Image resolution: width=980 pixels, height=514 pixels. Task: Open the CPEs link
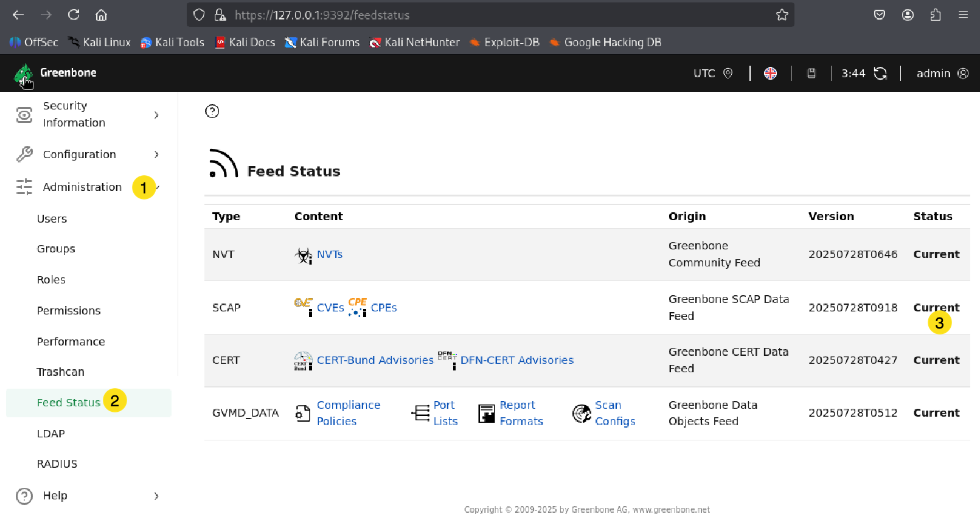click(384, 308)
